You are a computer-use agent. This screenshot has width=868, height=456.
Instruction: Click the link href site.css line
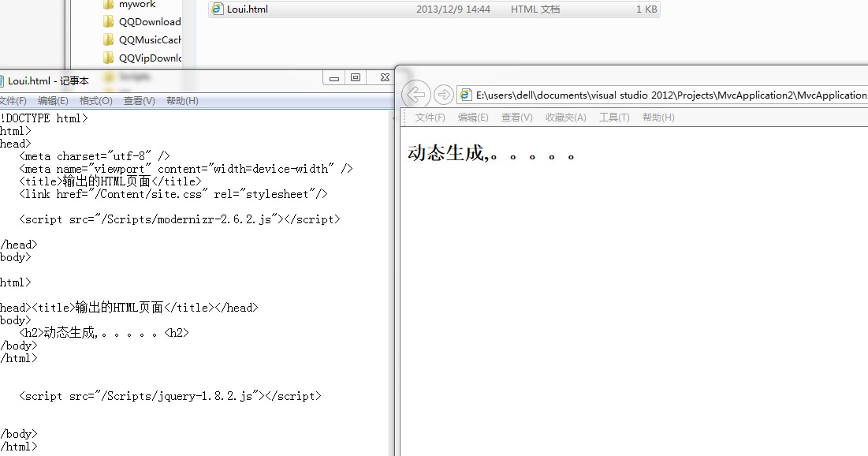point(173,195)
